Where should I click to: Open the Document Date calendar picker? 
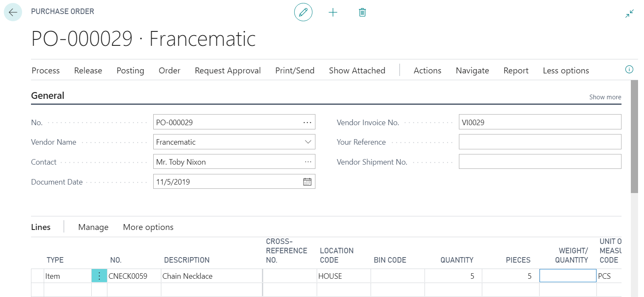point(307,182)
